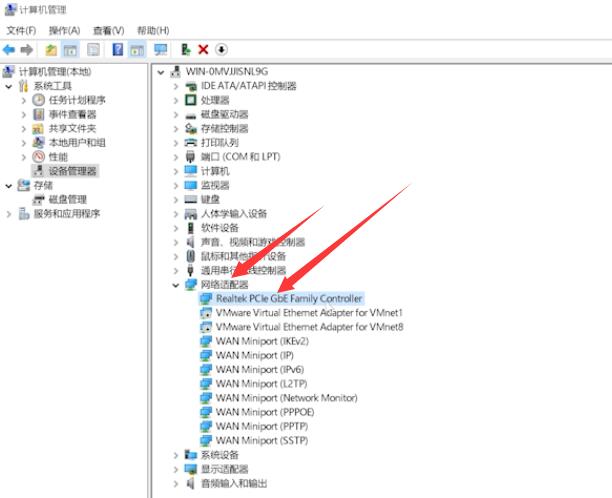Viewport: 612px width, 498px height.
Task: Click the WAN Miniport (PPTP) adapter icon
Action: (206, 426)
